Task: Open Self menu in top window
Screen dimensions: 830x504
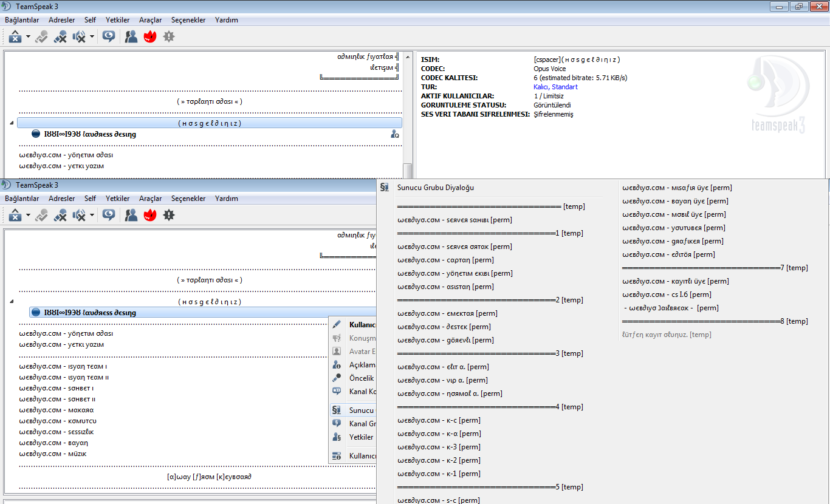Action: 90,20
